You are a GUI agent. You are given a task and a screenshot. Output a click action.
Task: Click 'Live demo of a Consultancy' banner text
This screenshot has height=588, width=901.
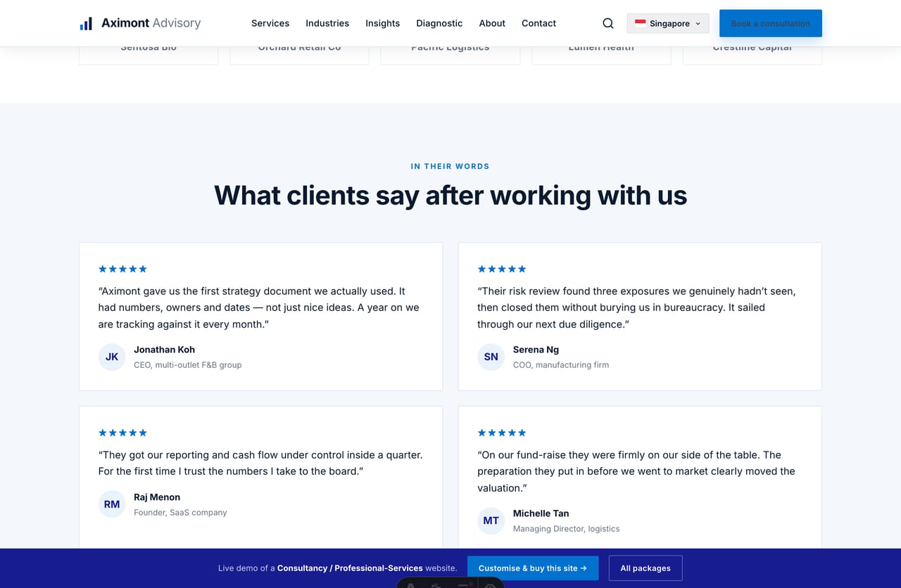tap(338, 568)
